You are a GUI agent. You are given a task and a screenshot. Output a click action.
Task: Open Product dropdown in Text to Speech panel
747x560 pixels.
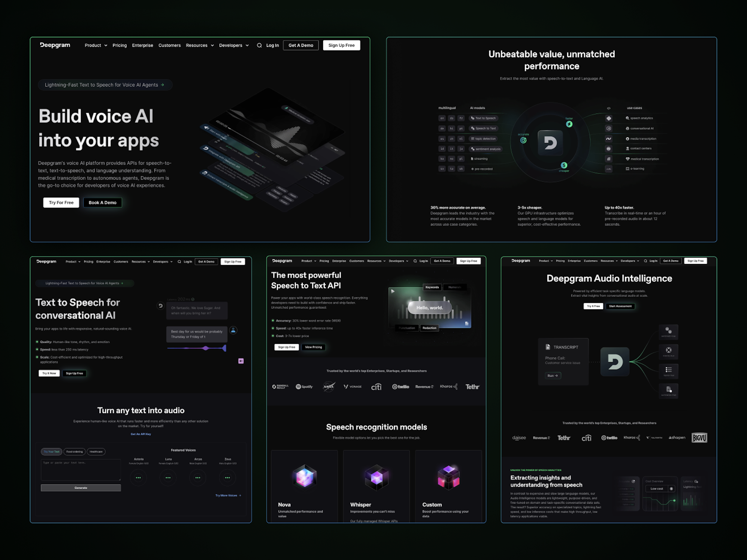click(73, 262)
